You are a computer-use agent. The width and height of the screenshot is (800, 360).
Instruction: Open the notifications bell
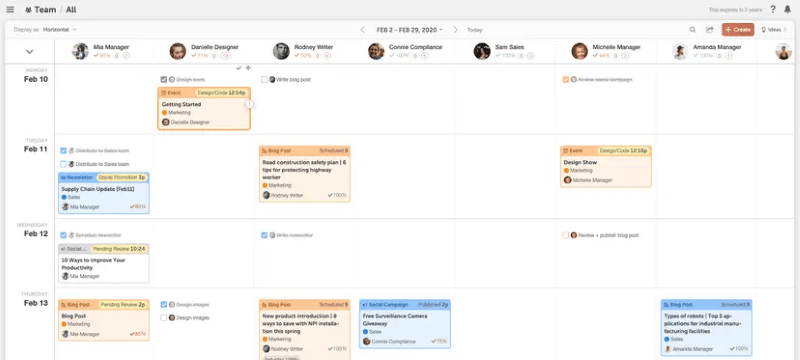[788, 10]
